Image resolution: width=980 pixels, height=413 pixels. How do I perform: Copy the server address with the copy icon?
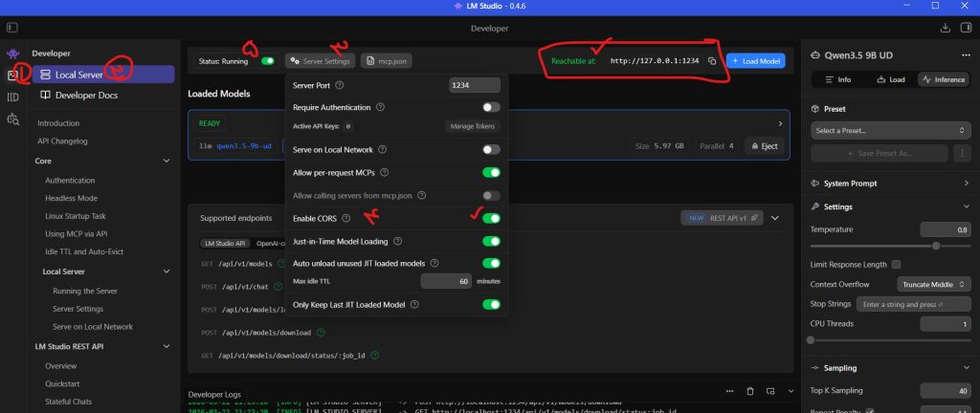pyautogui.click(x=712, y=60)
